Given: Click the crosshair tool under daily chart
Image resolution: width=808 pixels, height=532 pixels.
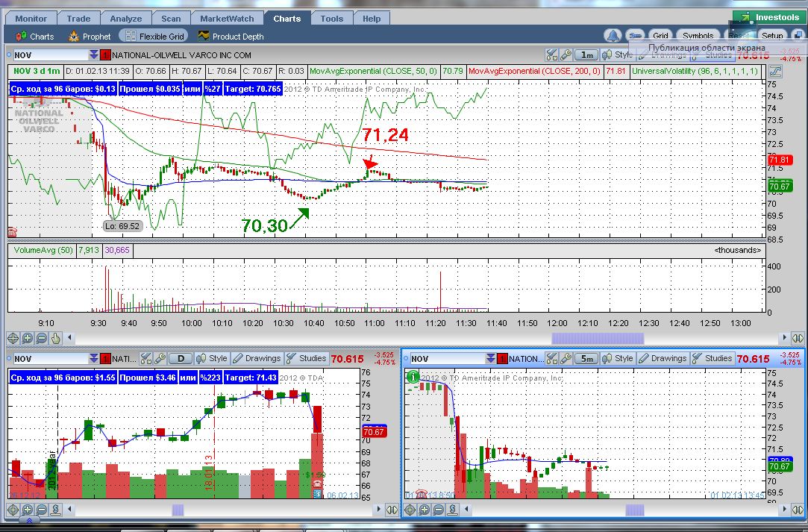Looking at the screenshot, I should [13, 510].
